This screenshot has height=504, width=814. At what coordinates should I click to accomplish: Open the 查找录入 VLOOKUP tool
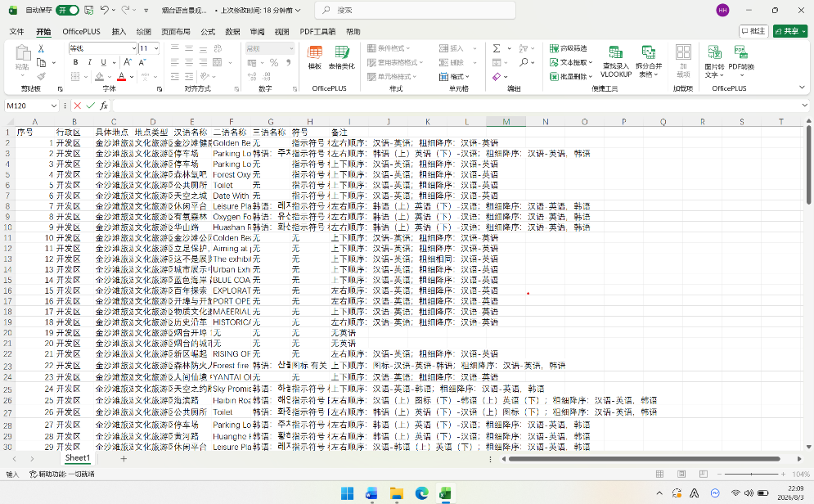click(616, 61)
